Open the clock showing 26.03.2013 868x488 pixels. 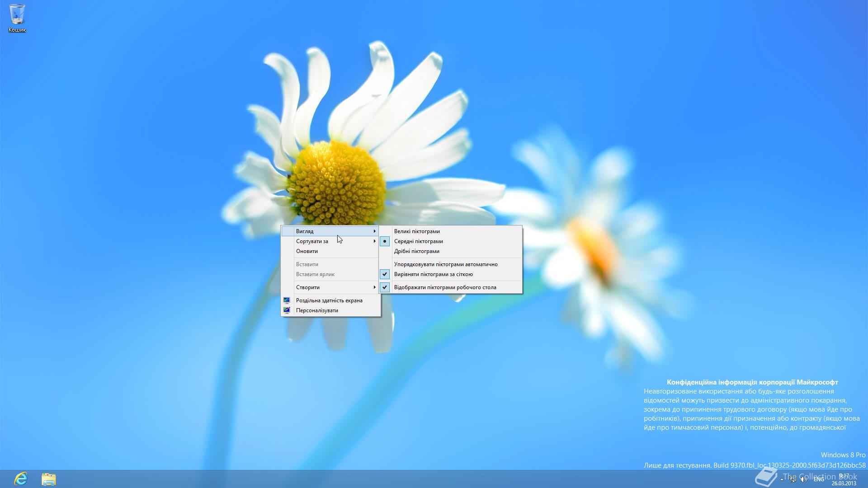844,479
